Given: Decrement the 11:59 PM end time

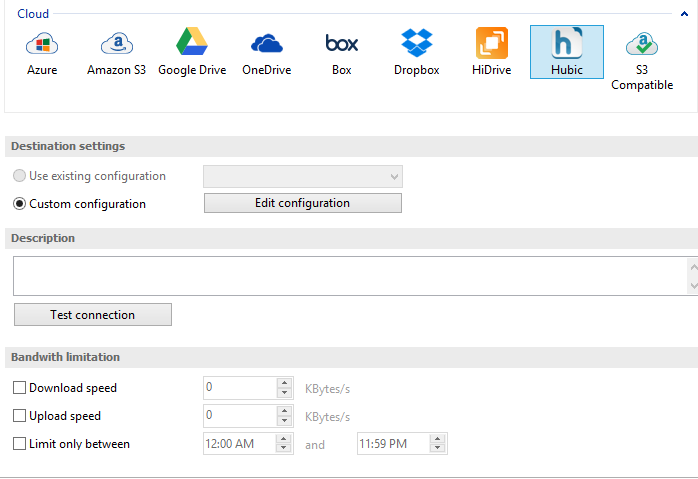Looking at the screenshot, I should 438,449.
